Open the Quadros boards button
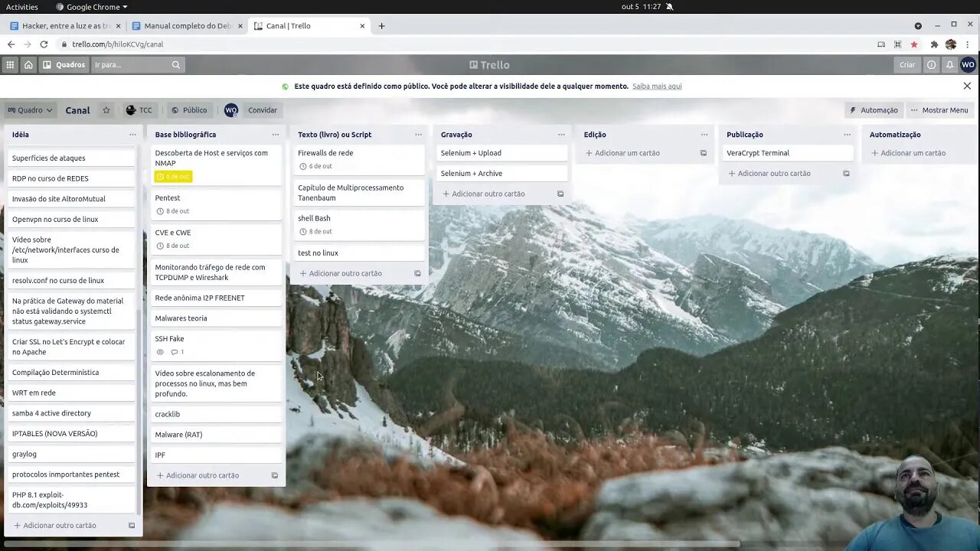 point(64,65)
